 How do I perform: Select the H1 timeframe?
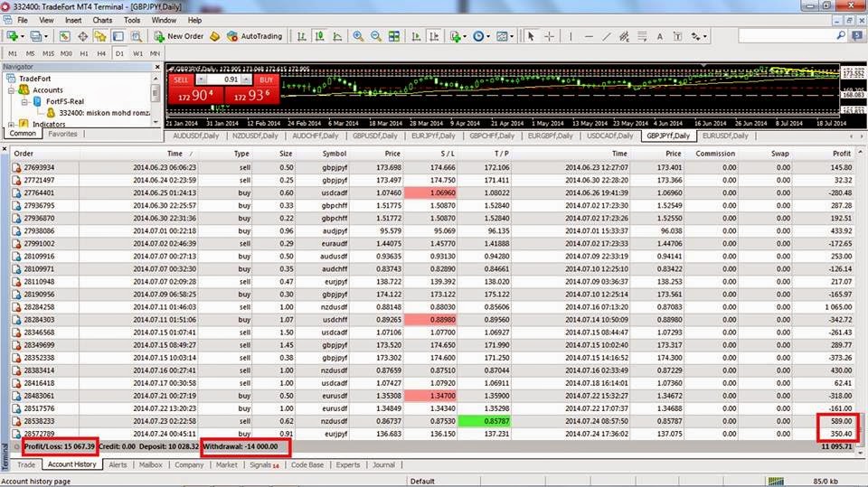coord(84,53)
